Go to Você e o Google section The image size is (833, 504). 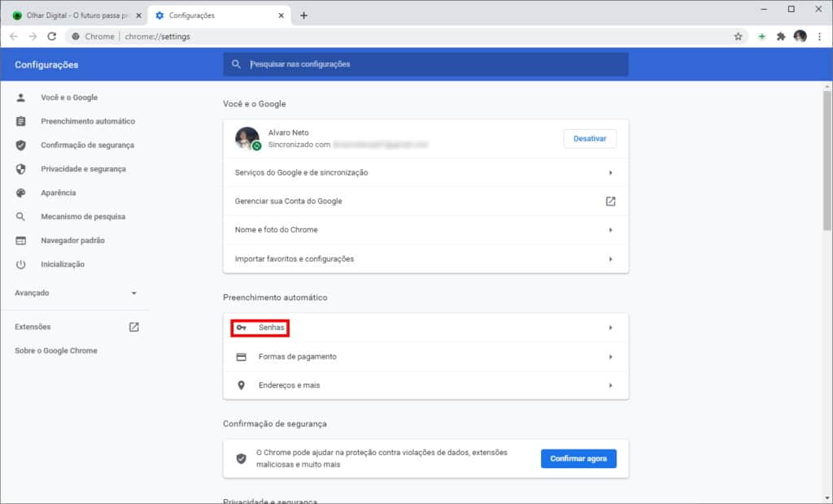(x=69, y=98)
